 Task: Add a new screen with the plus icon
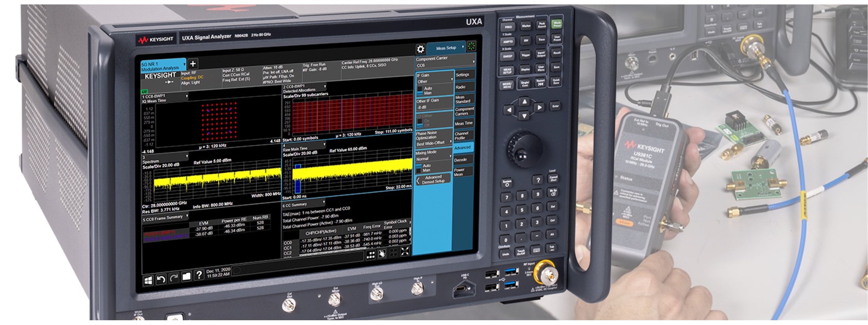pos(193,63)
